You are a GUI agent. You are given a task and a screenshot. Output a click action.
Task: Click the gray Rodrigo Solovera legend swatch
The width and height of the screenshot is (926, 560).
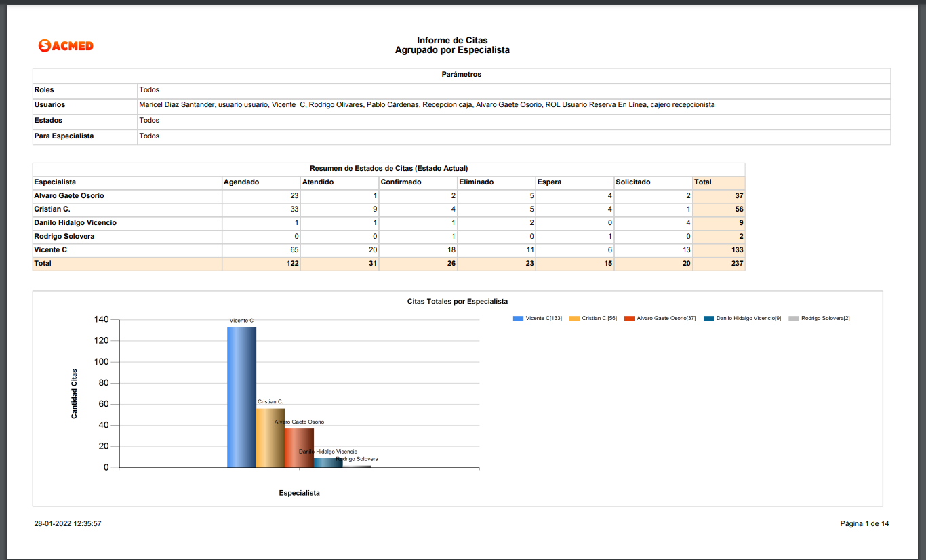tap(794, 318)
